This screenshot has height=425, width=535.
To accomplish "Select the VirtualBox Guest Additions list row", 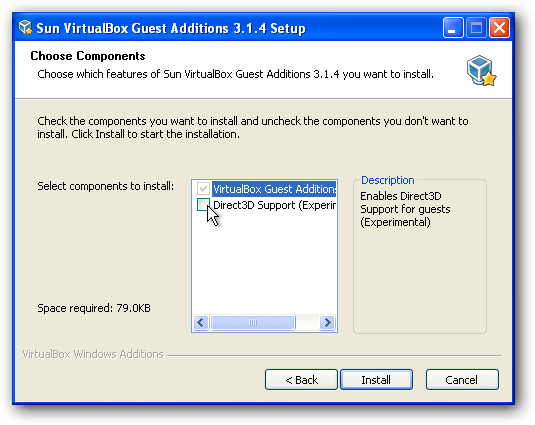I will pyautogui.click(x=274, y=189).
